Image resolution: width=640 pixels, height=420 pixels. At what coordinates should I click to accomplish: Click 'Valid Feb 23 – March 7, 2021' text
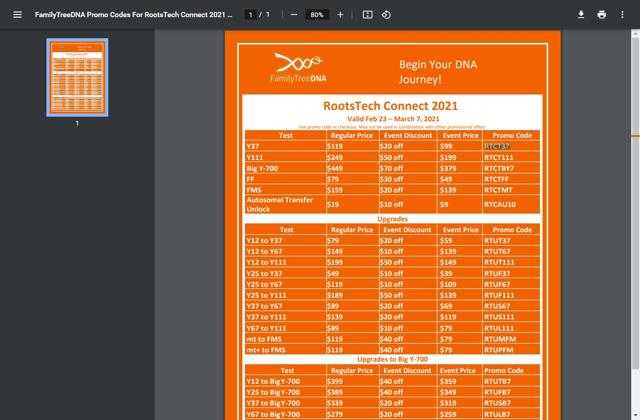393,119
